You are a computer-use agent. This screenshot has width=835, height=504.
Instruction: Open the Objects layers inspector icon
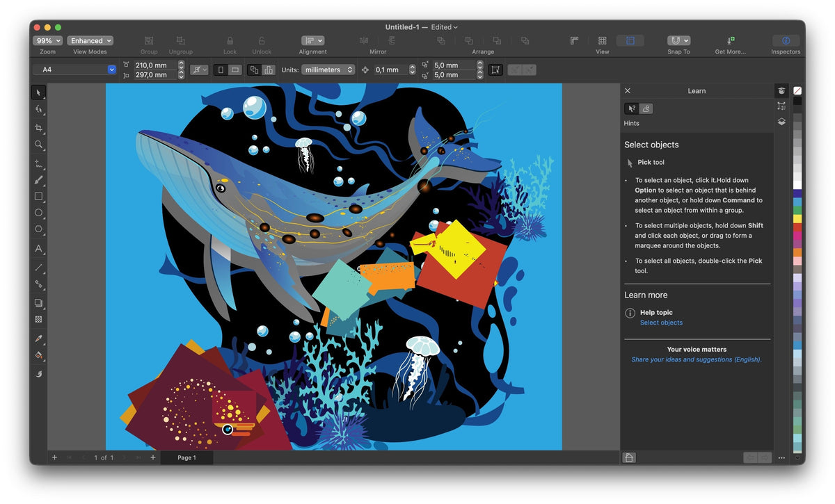[782, 122]
